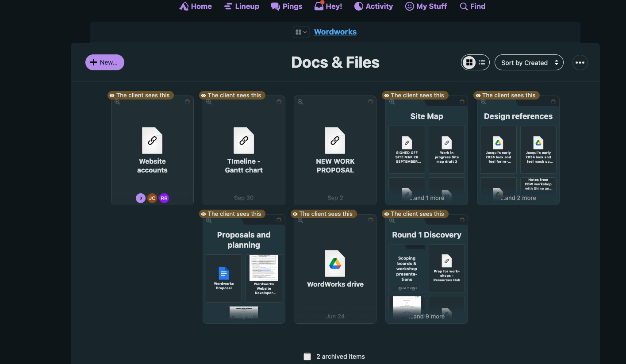Viewport: 626px width, 364px height.
Task: Click the JC avatar on Website accounts
Action: click(x=152, y=198)
